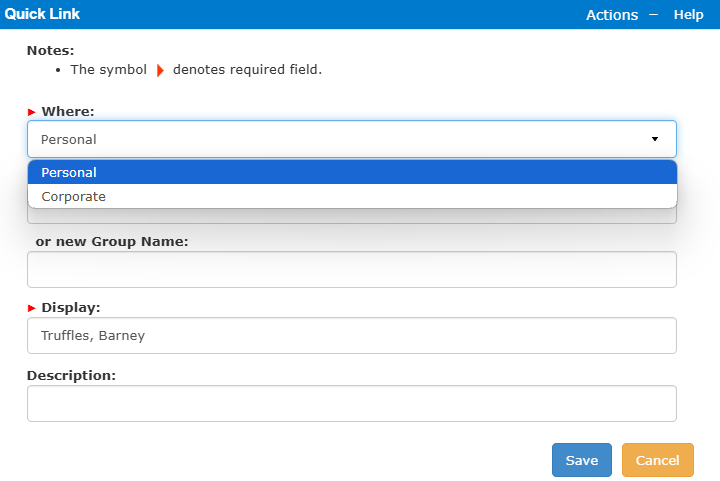Focus the new Group Name text field
Viewport: 720px width, 481px height.
(x=352, y=269)
